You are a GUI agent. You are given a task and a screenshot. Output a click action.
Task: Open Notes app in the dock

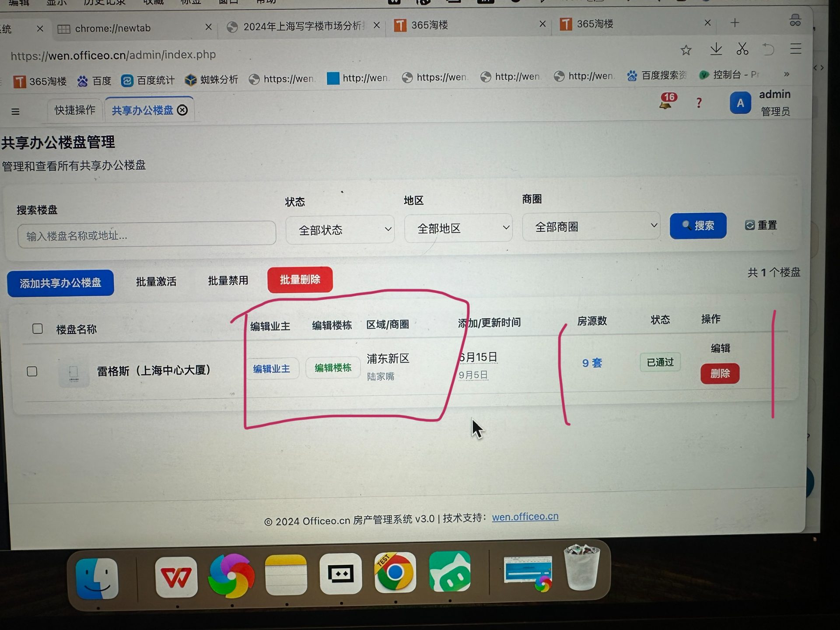tap(286, 574)
